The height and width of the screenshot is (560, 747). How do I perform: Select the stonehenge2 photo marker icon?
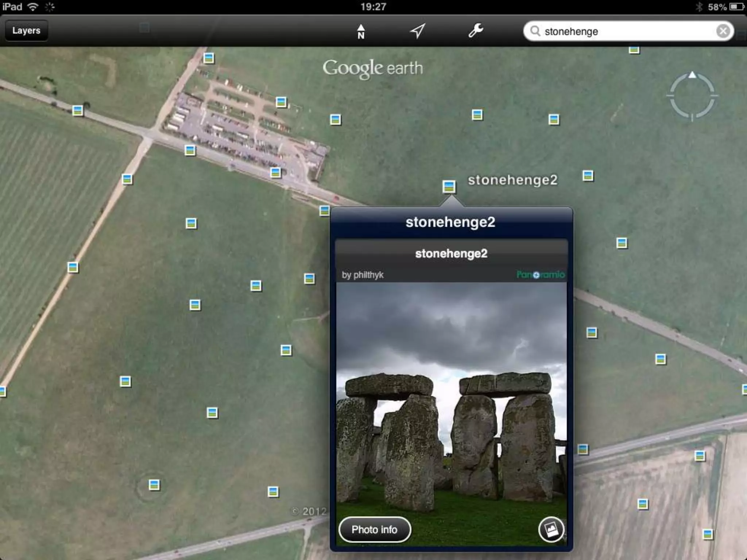pos(449,186)
